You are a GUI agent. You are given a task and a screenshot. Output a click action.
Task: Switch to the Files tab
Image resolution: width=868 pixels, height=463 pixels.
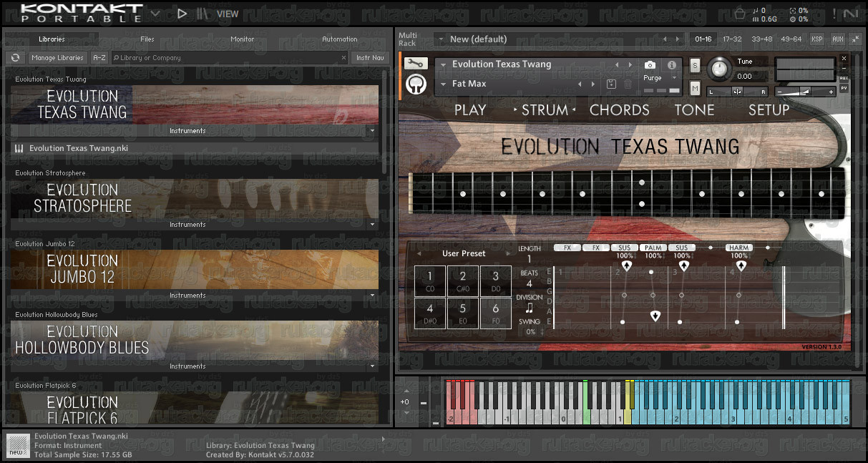(x=147, y=39)
